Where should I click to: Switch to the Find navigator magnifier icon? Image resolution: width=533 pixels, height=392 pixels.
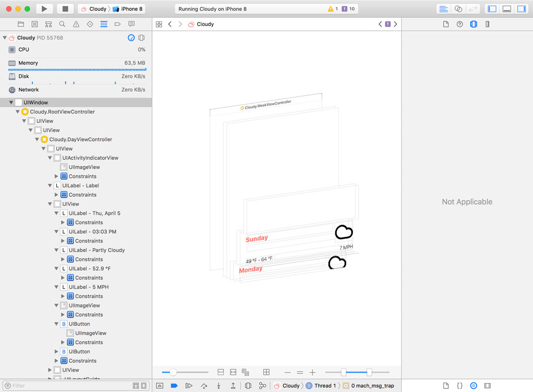pos(62,24)
